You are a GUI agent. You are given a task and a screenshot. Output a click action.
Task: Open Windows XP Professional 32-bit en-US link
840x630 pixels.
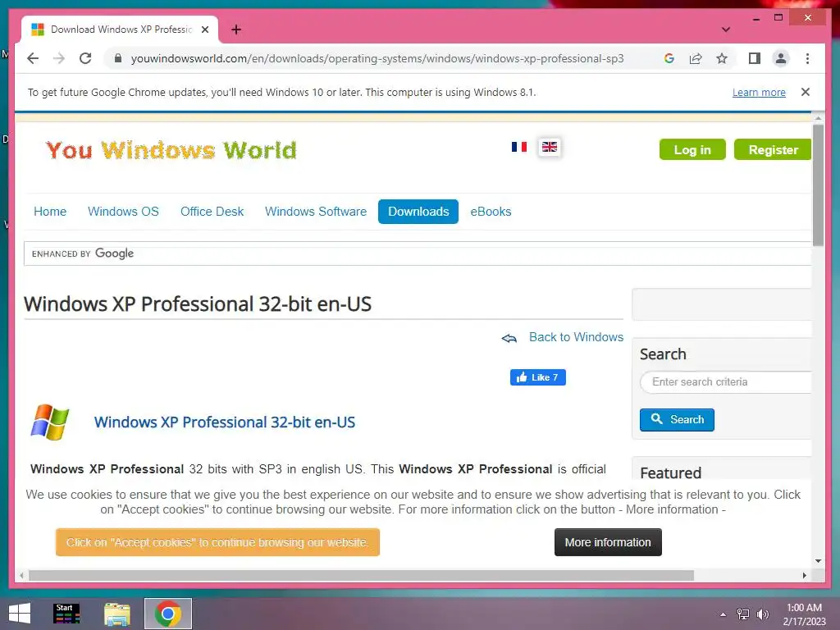pyautogui.click(x=225, y=422)
